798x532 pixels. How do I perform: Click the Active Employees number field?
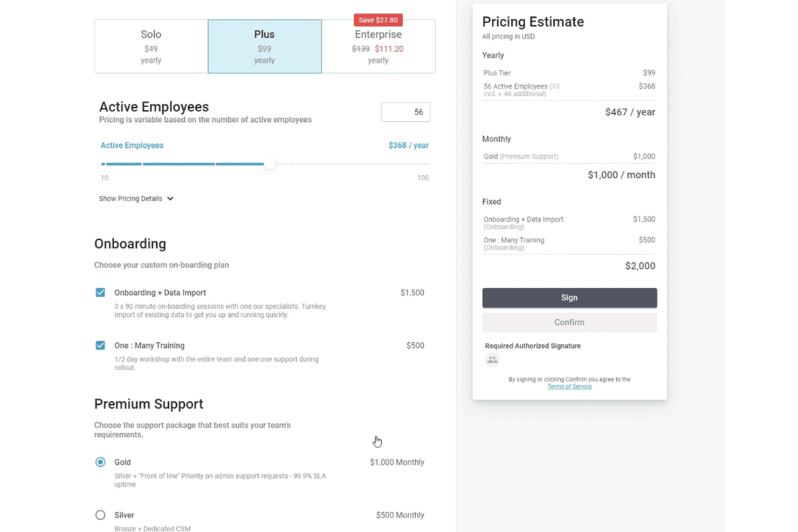405,112
